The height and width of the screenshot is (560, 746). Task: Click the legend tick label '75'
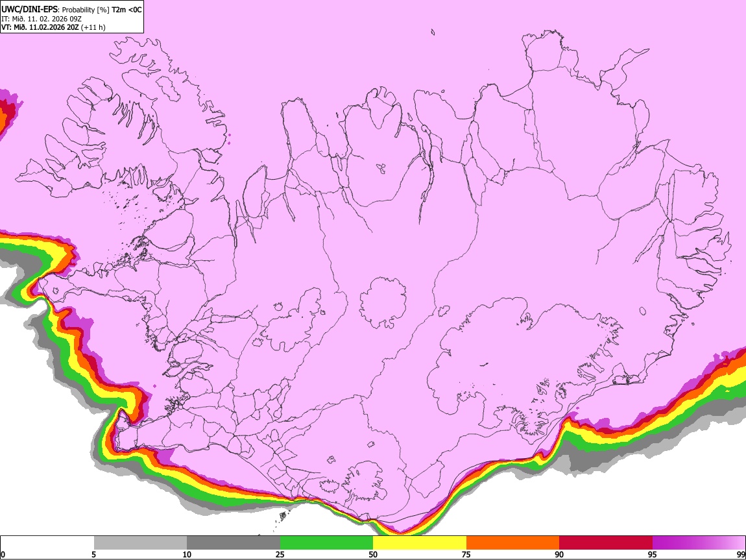pyautogui.click(x=466, y=555)
